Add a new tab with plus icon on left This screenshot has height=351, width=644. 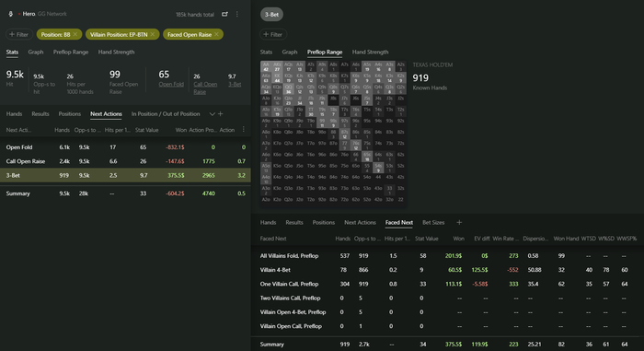[x=221, y=114]
